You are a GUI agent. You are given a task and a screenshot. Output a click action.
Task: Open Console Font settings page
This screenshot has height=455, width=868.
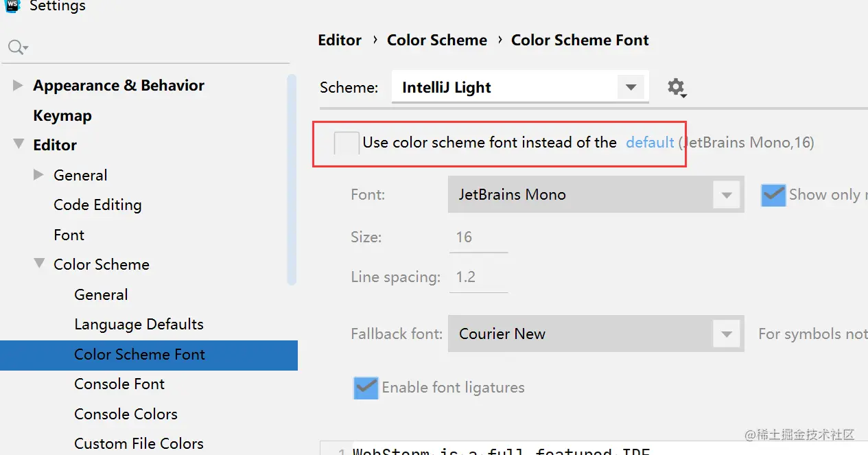coord(119,384)
